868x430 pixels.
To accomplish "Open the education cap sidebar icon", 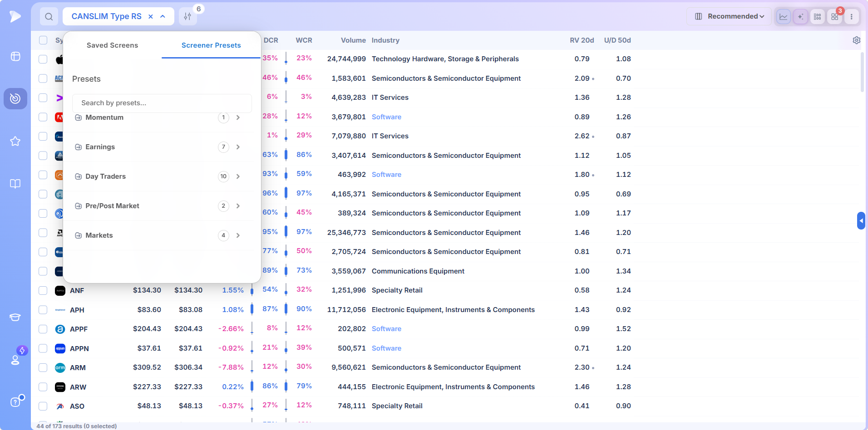I will pyautogui.click(x=15, y=317).
